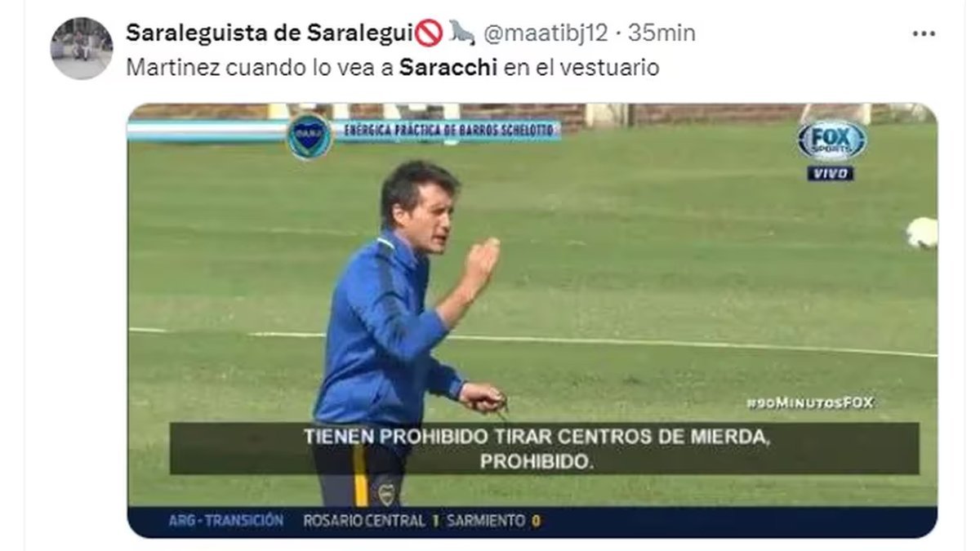Click the prohibited sign emoji in username
The image size is (980, 551).
428,33
